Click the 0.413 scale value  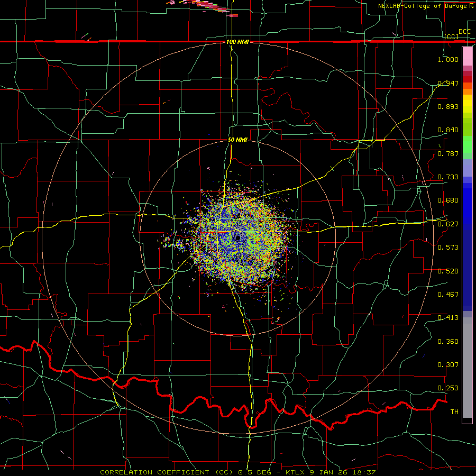pyautogui.click(x=448, y=317)
